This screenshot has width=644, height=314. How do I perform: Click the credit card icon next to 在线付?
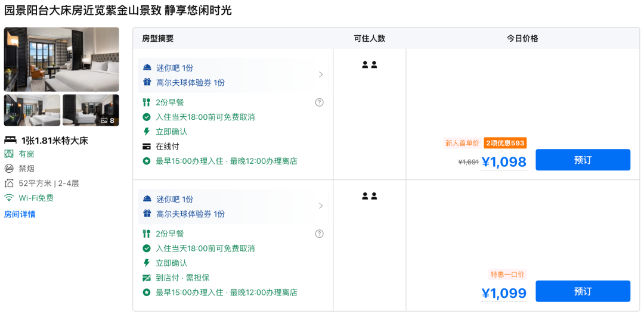point(147,147)
